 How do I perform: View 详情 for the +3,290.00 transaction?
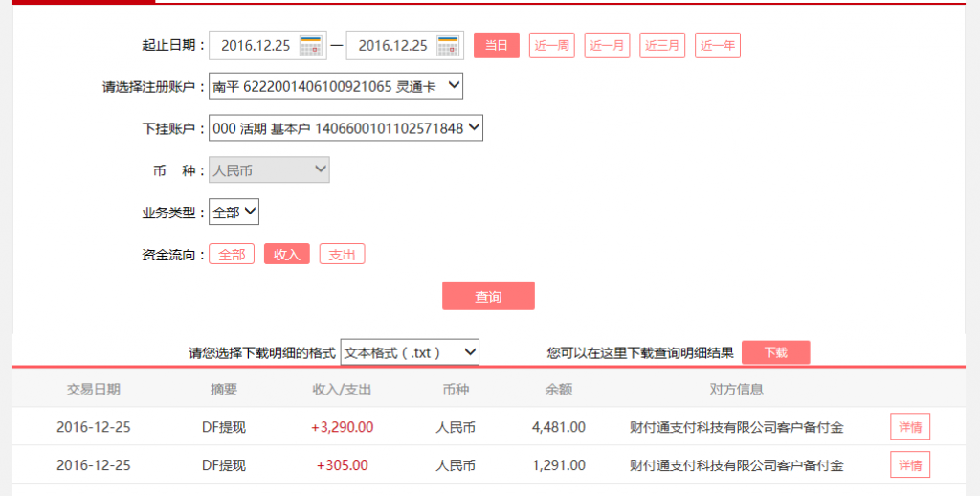point(909,427)
